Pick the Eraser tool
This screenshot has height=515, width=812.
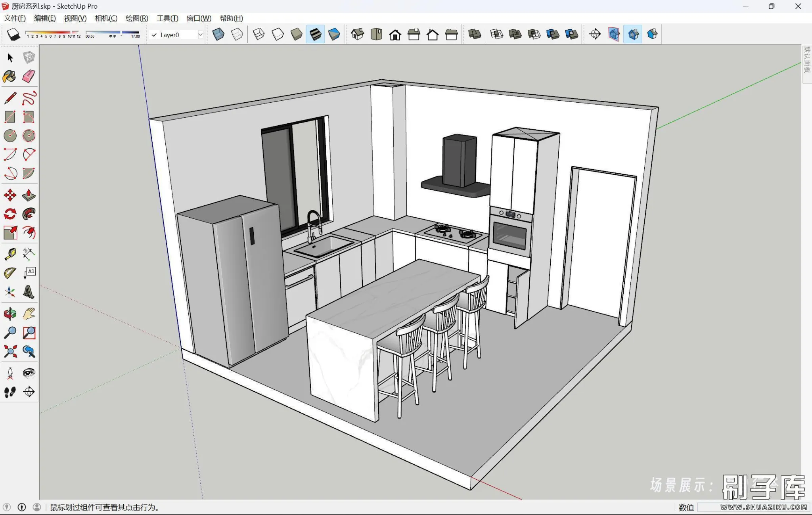coord(29,76)
